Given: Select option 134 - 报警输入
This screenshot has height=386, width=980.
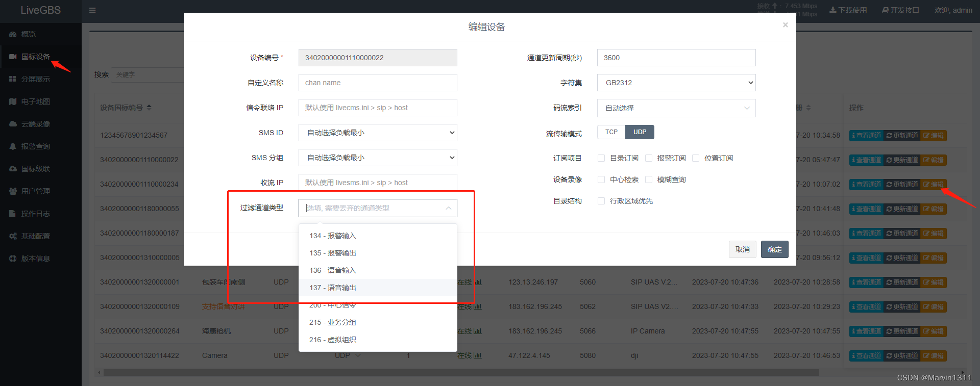Looking at the screenshot, I should pos(378,236).
